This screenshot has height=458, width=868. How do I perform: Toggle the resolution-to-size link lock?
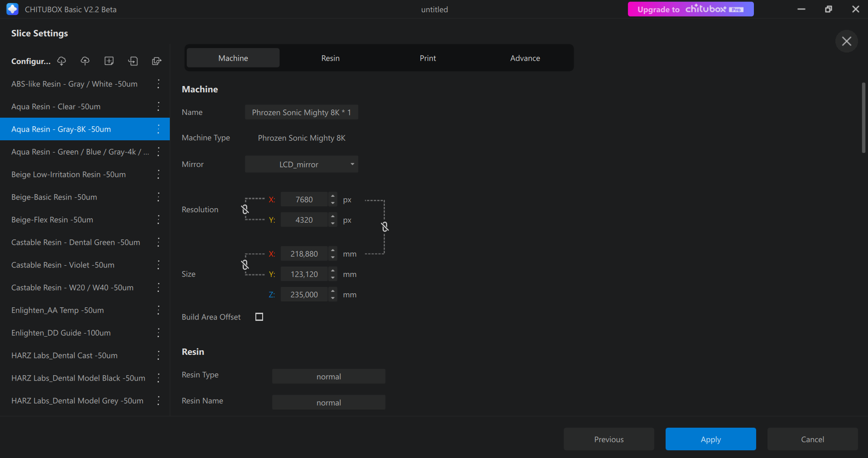point(385,226)
